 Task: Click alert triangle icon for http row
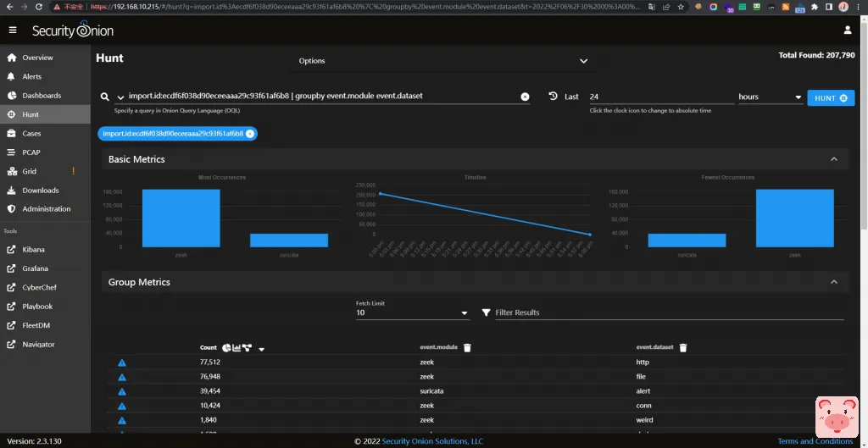(122, 362)
